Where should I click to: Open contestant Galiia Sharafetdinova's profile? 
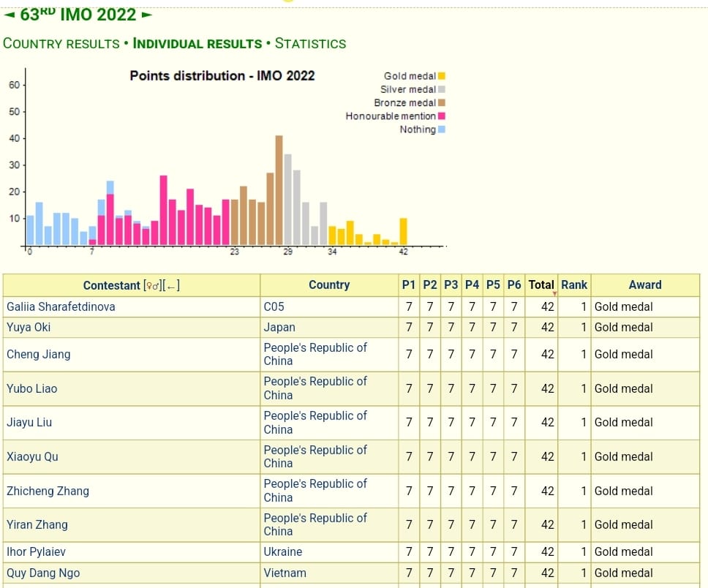(61, 306)
